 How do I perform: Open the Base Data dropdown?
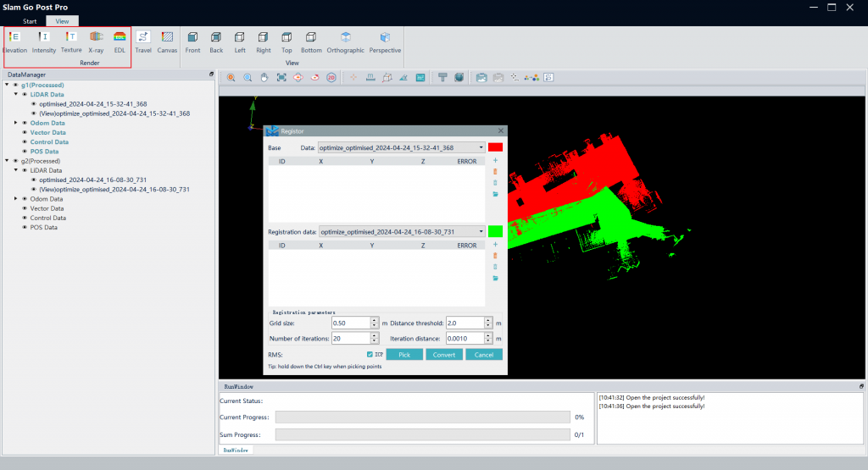click(x=481, y=147)
